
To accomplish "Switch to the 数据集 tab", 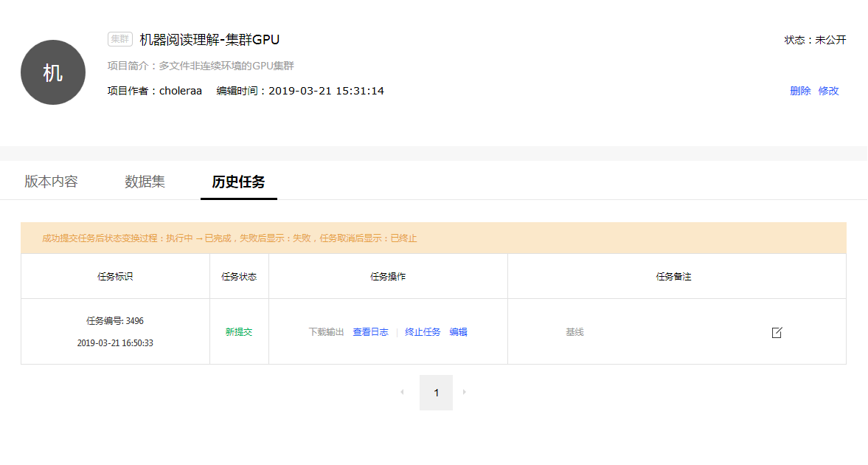I will 145,182.
